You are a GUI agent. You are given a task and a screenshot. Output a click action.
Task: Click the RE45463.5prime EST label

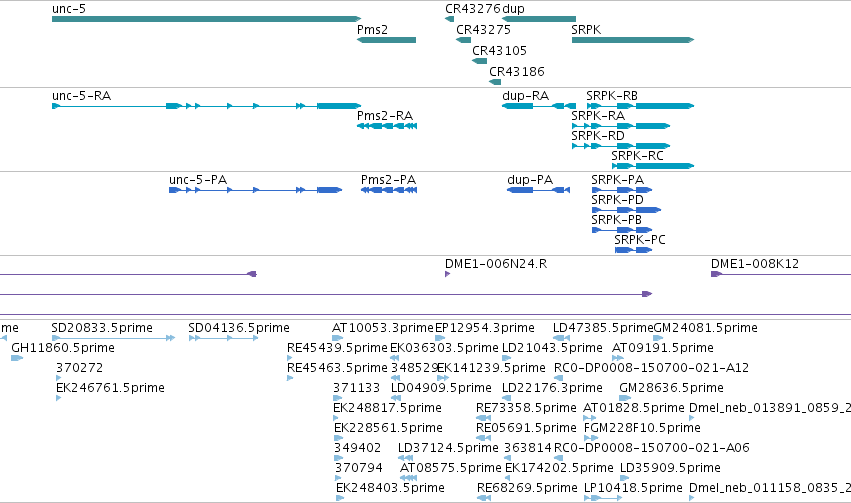pyautogui.click(x=337, y=368)
